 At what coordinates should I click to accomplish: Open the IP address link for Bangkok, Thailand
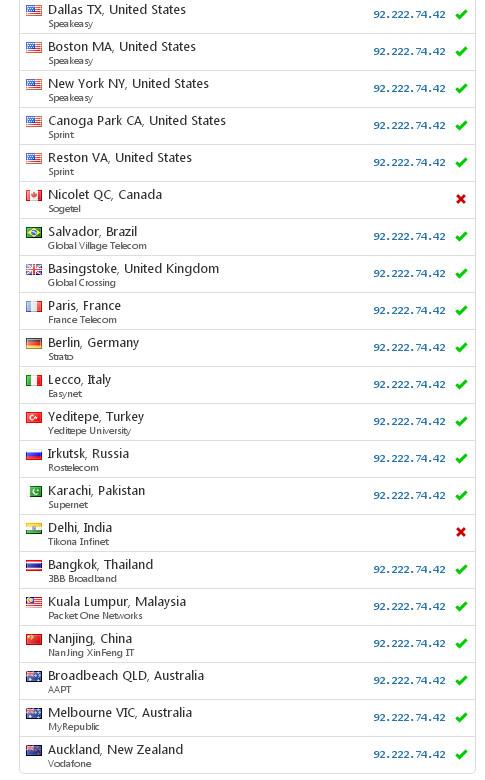click(x=409, y=570)
